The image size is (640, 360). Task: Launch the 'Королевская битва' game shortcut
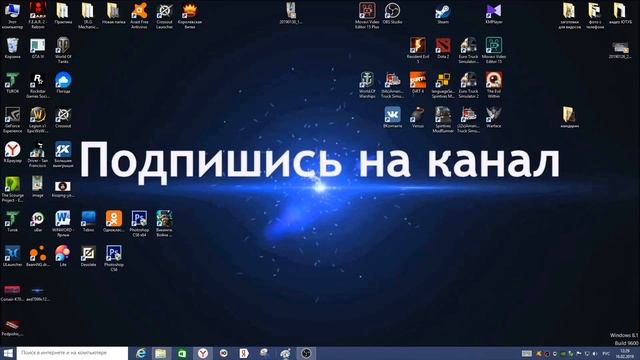tap(190, 16)
